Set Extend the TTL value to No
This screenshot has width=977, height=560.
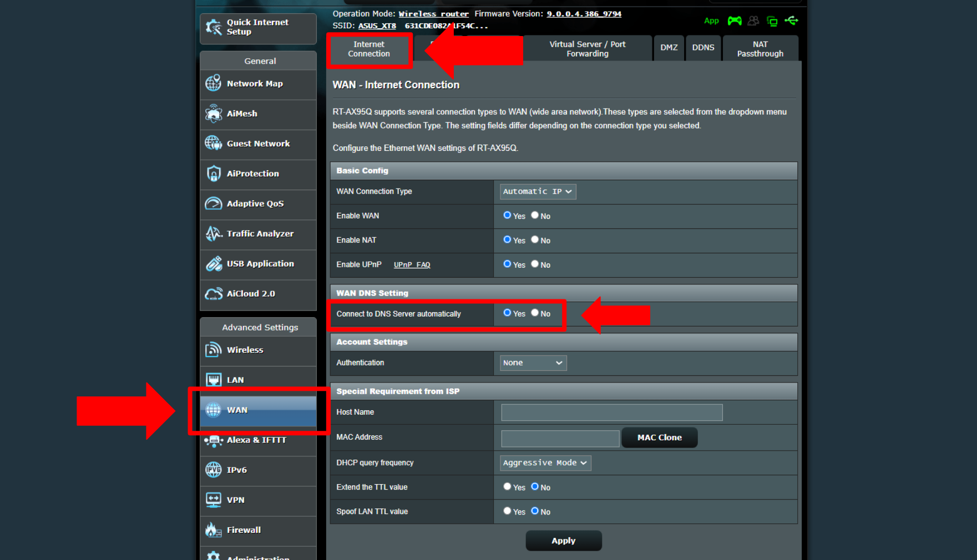click(535, 486)
